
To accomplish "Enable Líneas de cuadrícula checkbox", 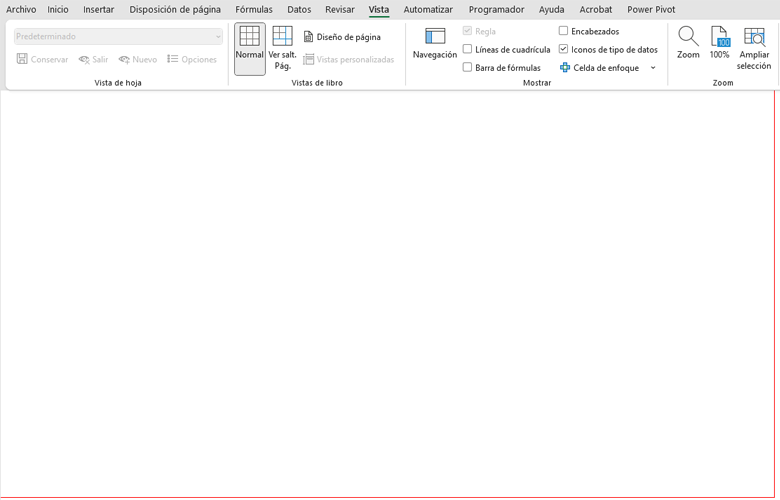I will pyautogui.click(x=467, y=49).
